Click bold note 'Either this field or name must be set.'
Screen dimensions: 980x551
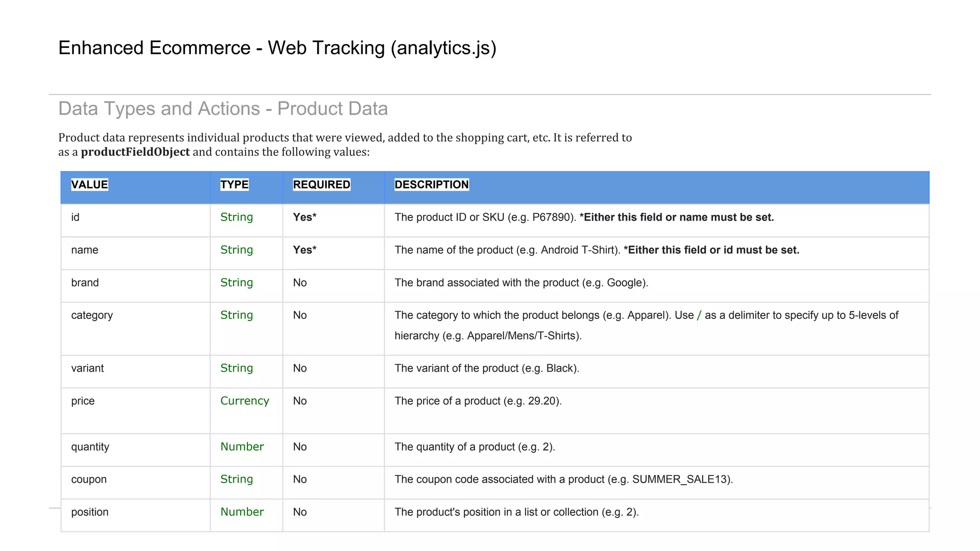coord(679,217)
